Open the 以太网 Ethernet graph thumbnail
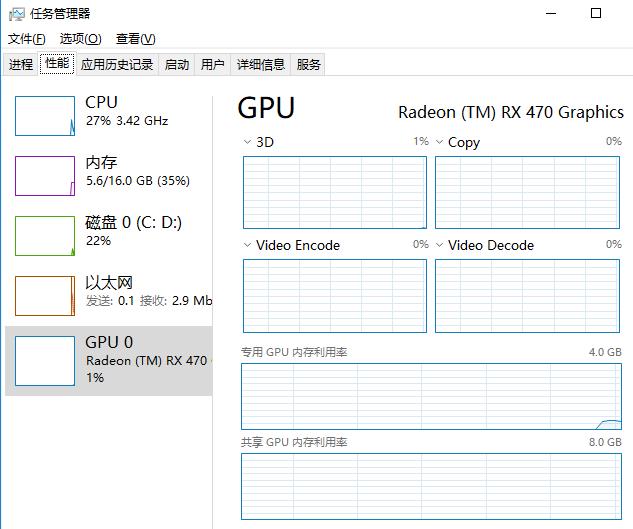The width and height of the screenshot is (633, 529). tap(45, 296)
